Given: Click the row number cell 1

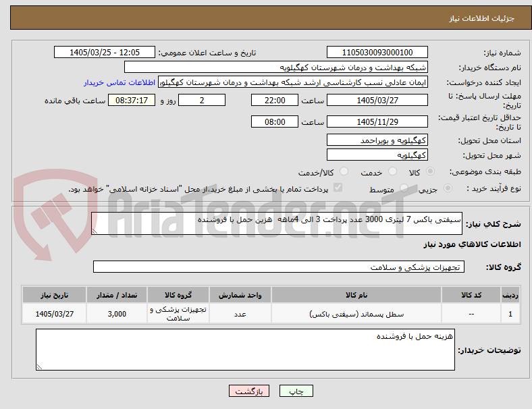Looking at the screenshot, I should tap(510, 314).
